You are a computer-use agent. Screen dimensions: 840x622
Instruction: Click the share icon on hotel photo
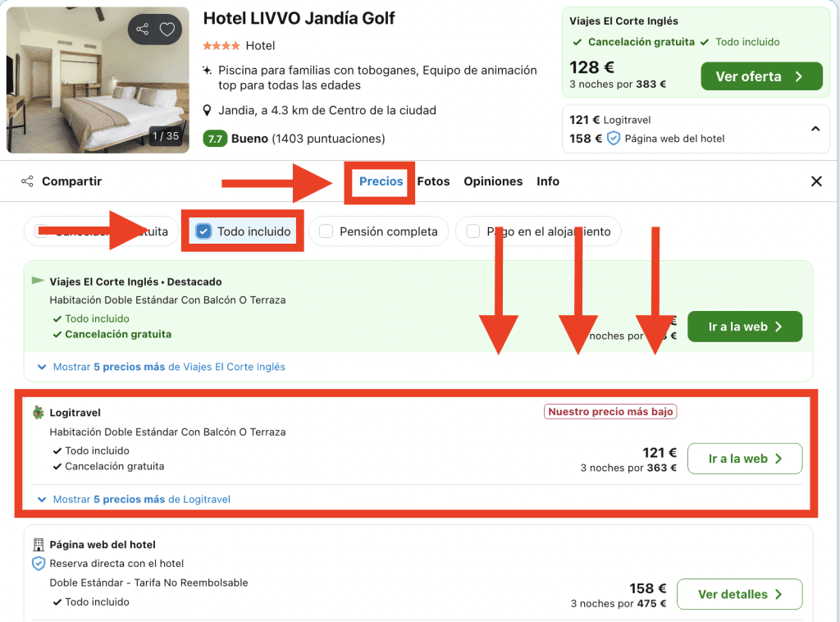click(x=143, y=30)
